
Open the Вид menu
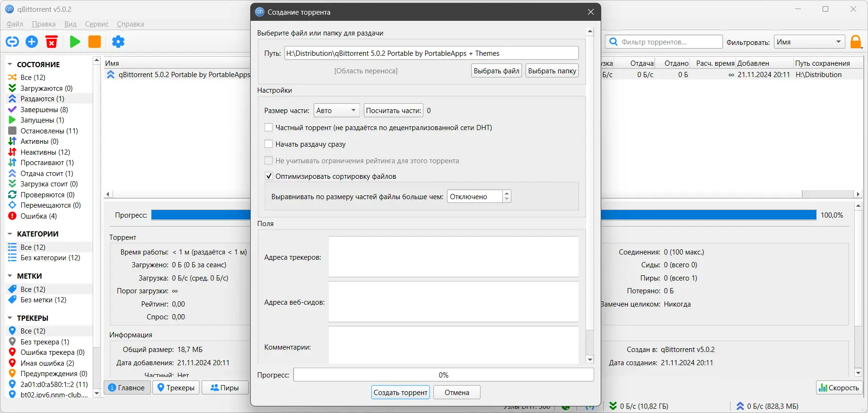point(70,24)
